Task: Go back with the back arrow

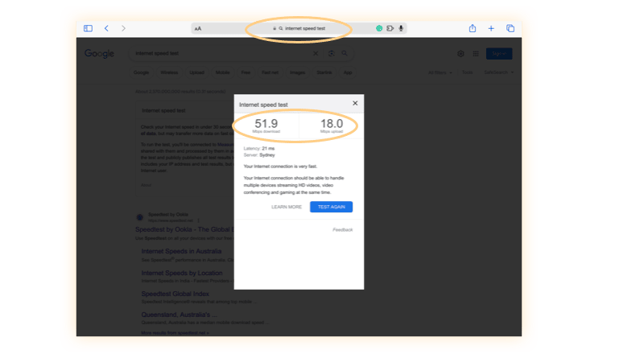Action: (106, 28)
